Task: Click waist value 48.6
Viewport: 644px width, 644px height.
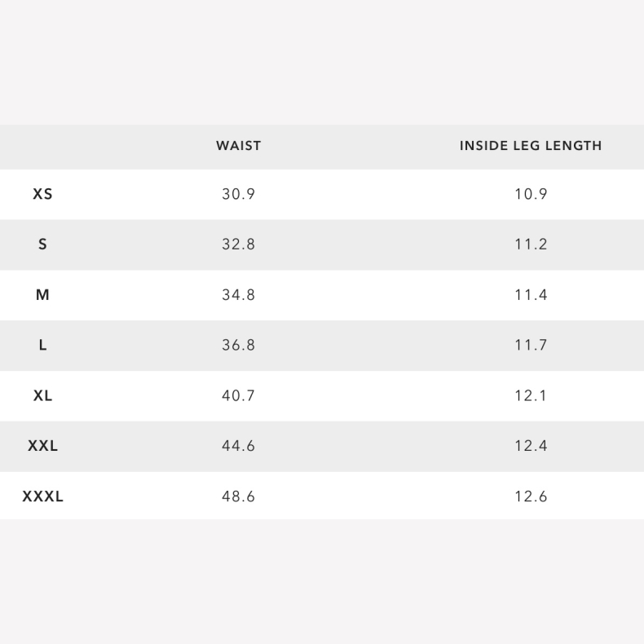Action: coord(238,496)
